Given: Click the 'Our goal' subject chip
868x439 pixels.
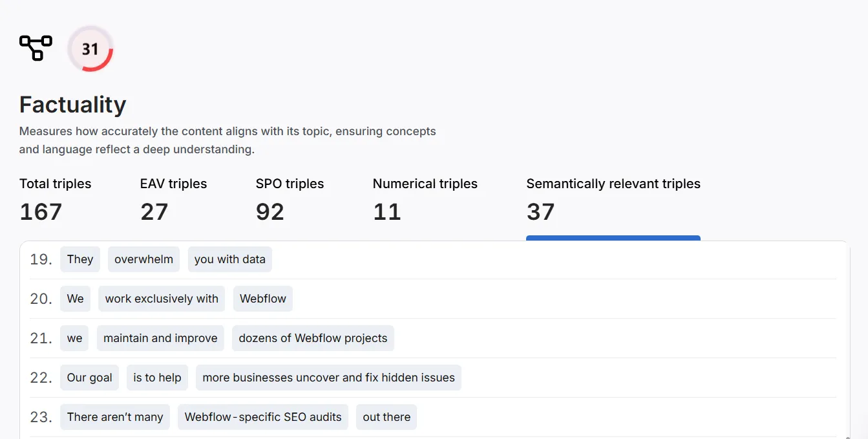Looking at the screenshot, I should (x=89, y=378).
